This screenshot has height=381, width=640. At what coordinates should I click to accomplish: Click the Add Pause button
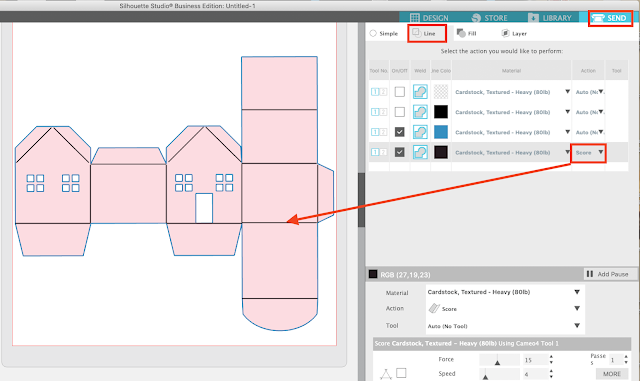coord(610,274)
